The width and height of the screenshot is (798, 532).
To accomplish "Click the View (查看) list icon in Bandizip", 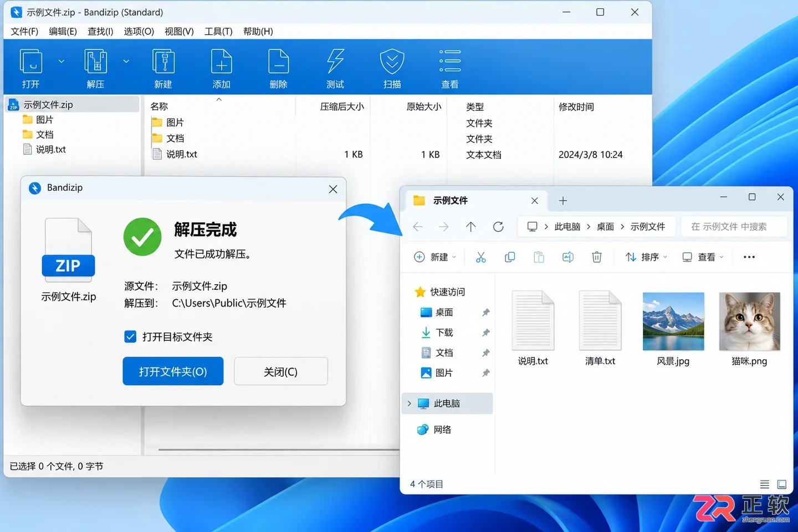I will 450,62.
